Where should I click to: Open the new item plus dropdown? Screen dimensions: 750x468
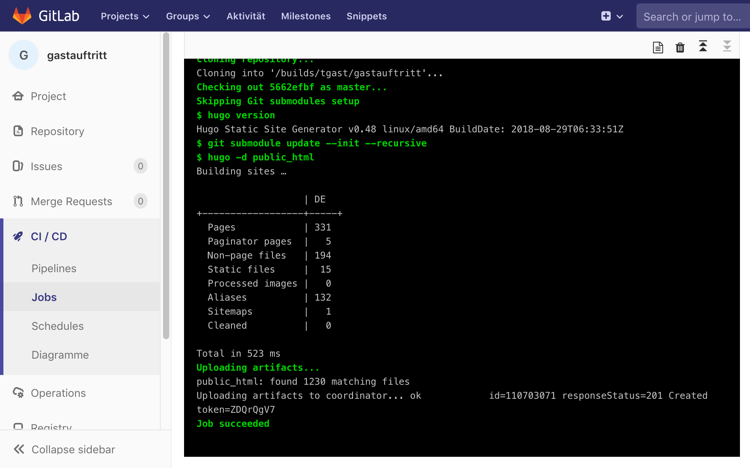pos(612,16)
